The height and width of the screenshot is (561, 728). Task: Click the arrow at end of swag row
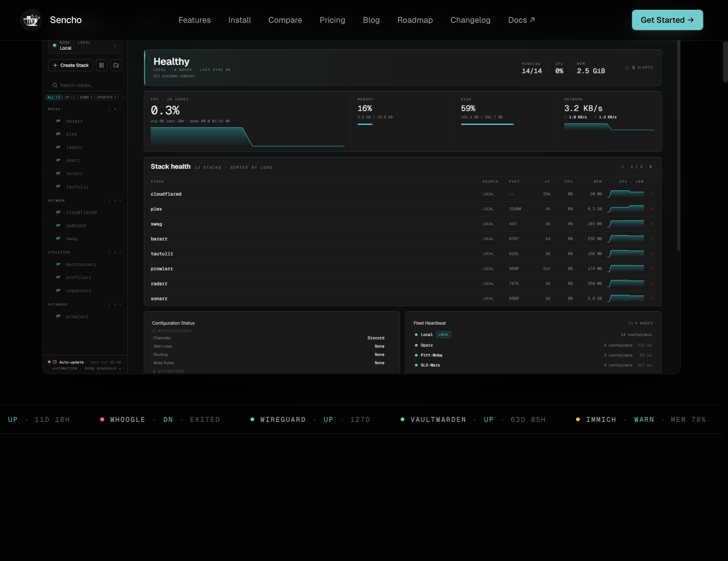[651, 224]
